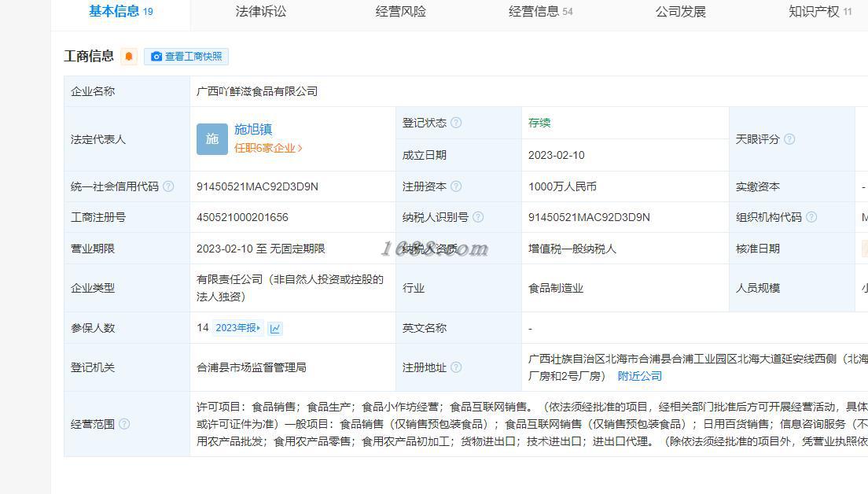Switch to 基本信息 tab

[x=120, y=12]
